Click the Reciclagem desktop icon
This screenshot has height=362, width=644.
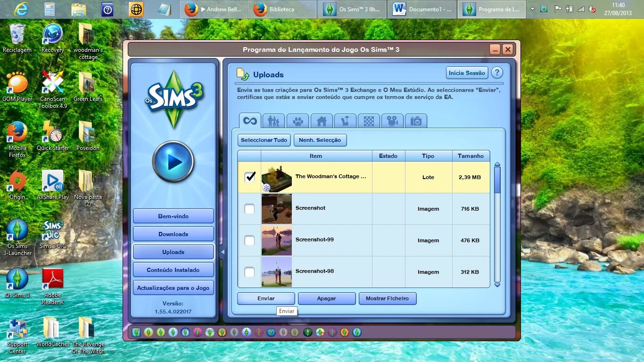[17, 38]
